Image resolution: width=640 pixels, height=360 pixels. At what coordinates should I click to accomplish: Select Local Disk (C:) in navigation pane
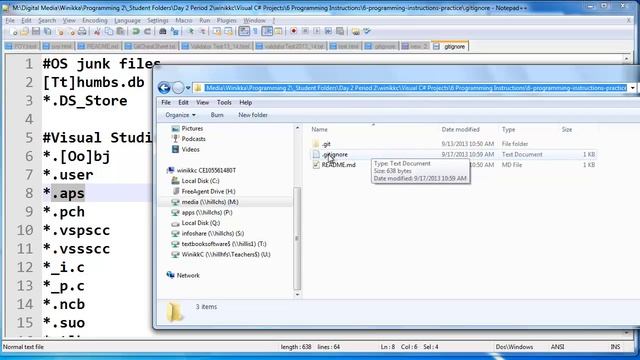(200, 181)
